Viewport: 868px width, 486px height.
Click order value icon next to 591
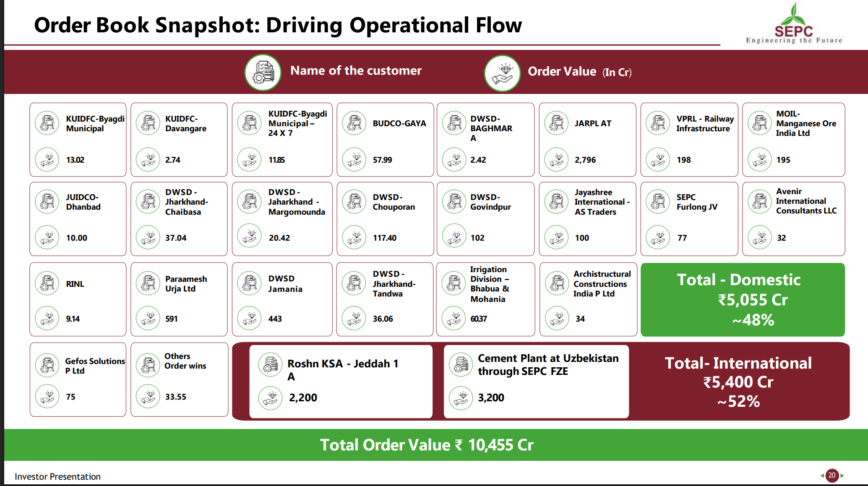pos(148,319)
